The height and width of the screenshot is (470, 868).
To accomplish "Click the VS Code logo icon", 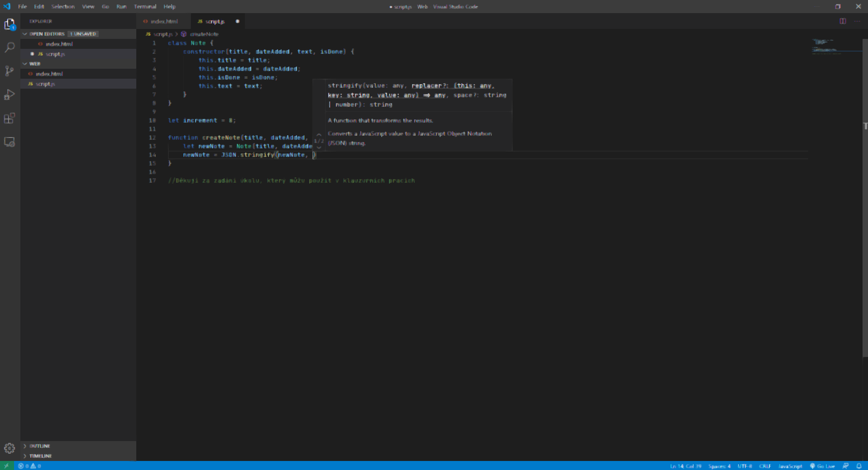I will pos(7,6).
